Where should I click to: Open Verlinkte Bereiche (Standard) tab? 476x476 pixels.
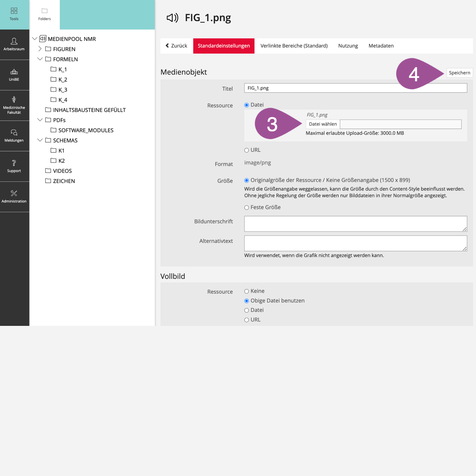[x=294, y=46]
